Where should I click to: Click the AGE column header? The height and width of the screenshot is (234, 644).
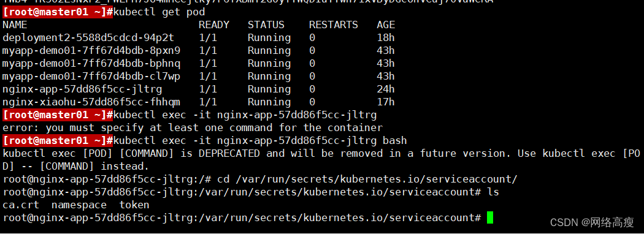[386, 25]
